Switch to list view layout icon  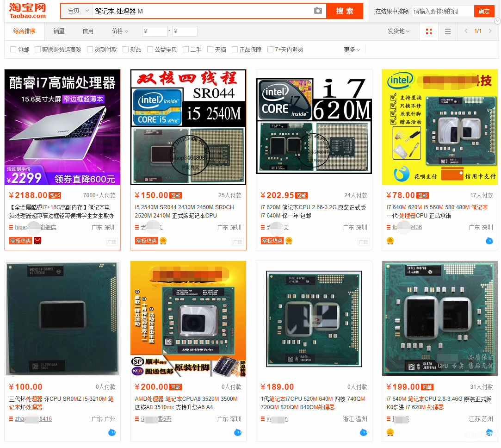point(448,31)
